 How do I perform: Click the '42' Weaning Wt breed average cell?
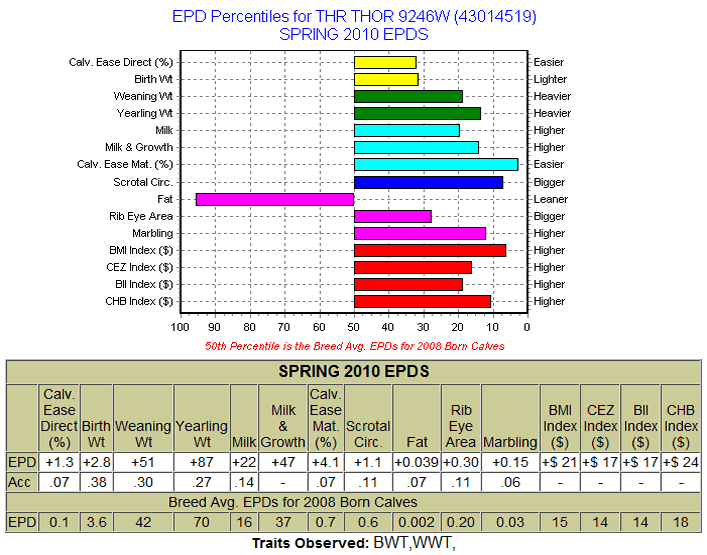(143, 522)
